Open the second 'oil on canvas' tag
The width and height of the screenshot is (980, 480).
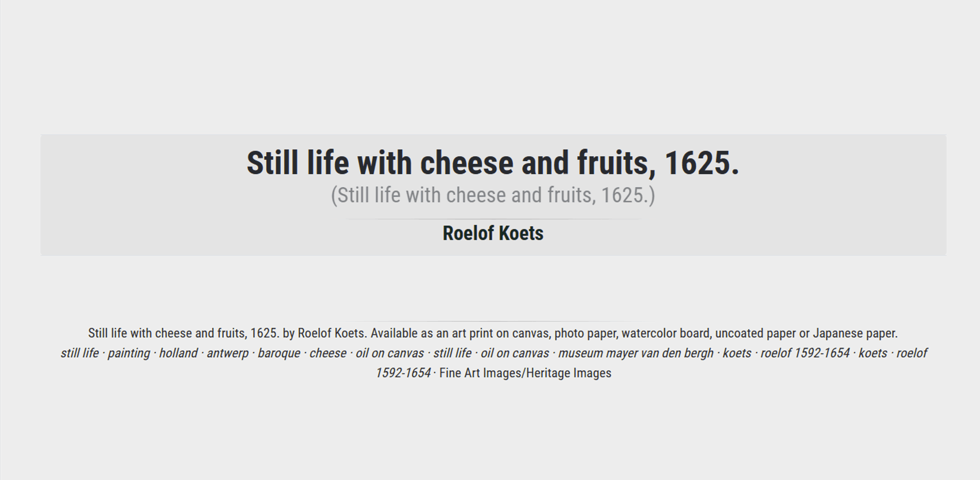coord(515,353)
